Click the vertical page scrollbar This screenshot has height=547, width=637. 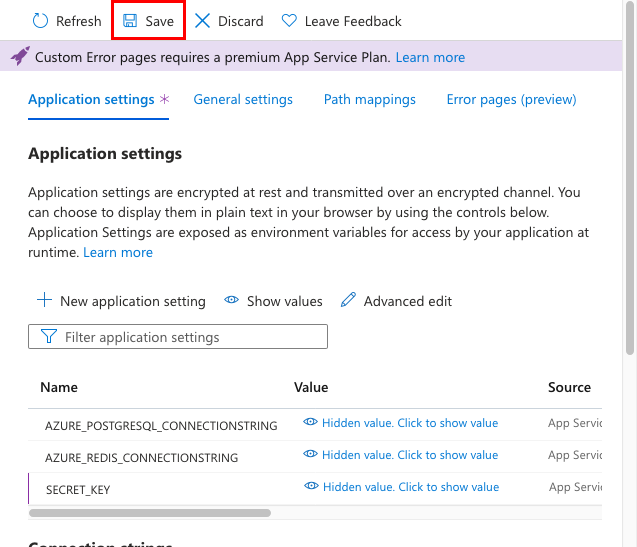point(630,200)
